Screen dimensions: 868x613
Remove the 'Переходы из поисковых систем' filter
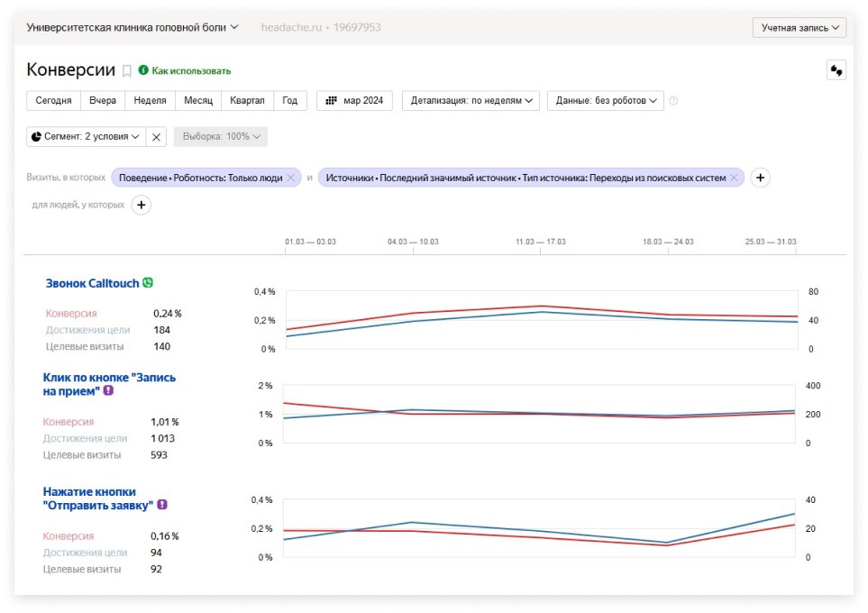click(x=734, y=178)
